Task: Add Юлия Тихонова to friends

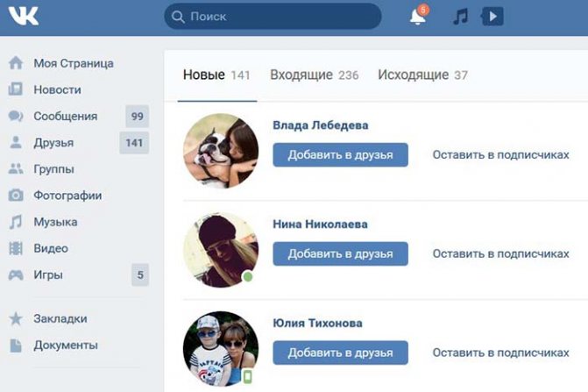Action: pyautogui.click(x=341, y=353)
